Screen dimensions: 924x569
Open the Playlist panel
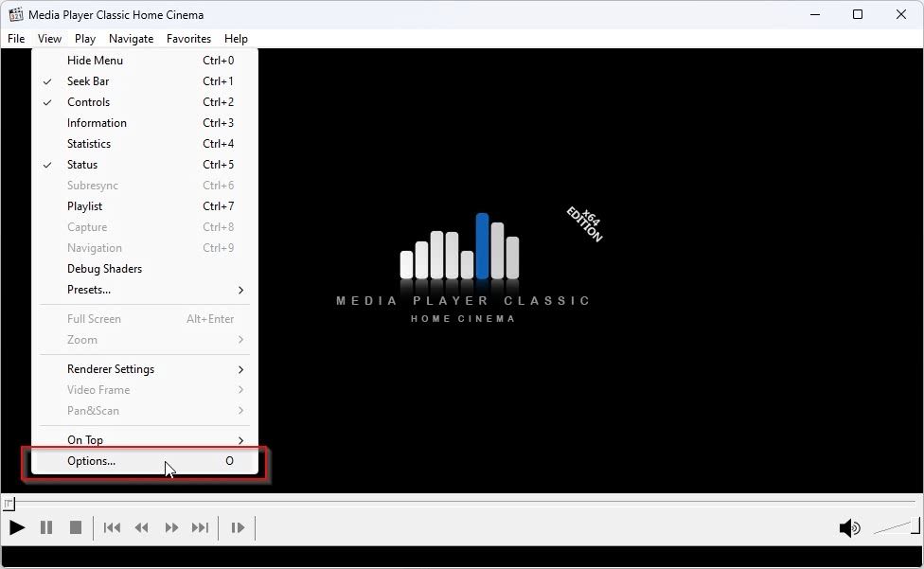tap(84, 206)
